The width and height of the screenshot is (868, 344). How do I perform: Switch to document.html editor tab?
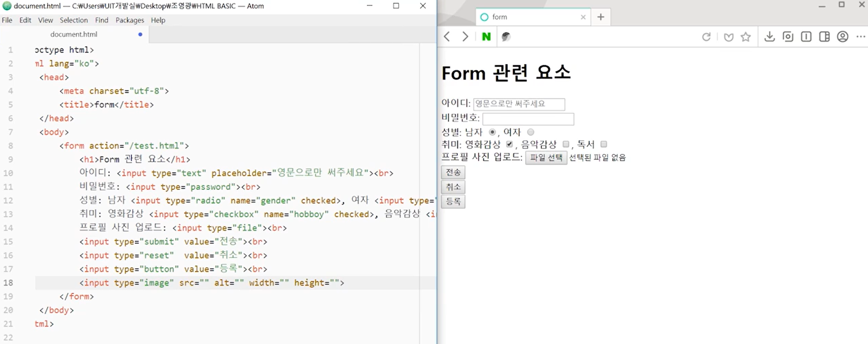[74, 34]
